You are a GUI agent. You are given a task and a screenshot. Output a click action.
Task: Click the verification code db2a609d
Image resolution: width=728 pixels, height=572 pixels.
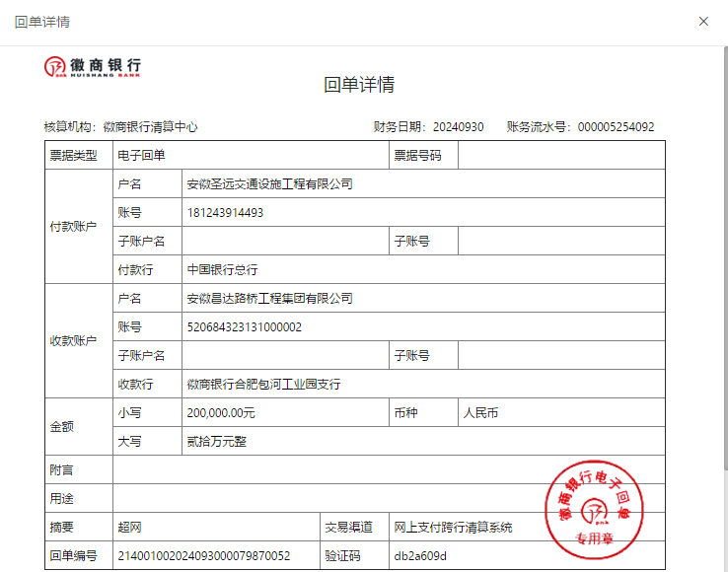[419, 556]
